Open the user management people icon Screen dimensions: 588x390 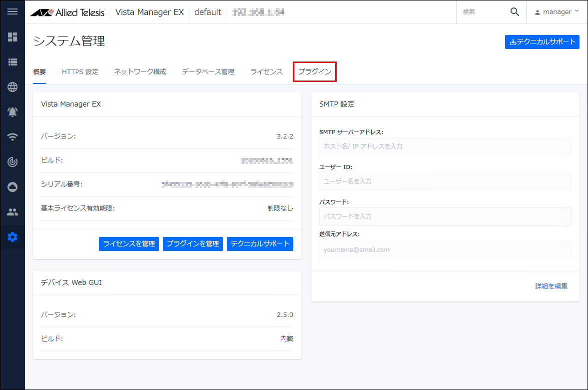pyautogui.click(x=12, y=212)
